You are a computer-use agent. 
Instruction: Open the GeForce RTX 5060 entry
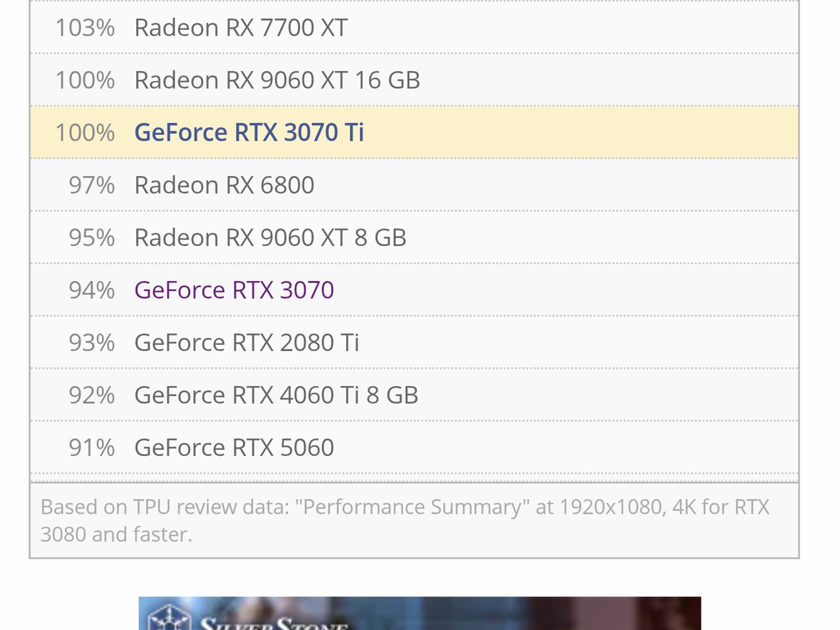point(234,447)
